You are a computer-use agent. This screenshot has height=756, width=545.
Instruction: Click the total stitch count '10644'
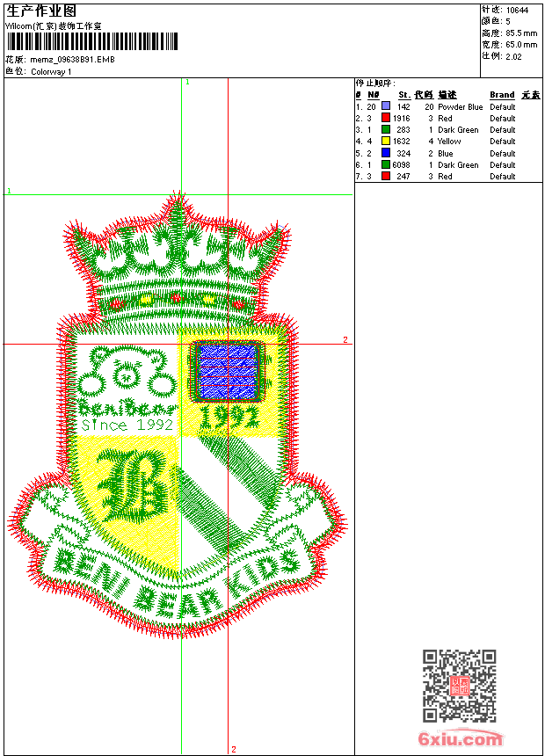pyautogui.click(x=517, y=11)
